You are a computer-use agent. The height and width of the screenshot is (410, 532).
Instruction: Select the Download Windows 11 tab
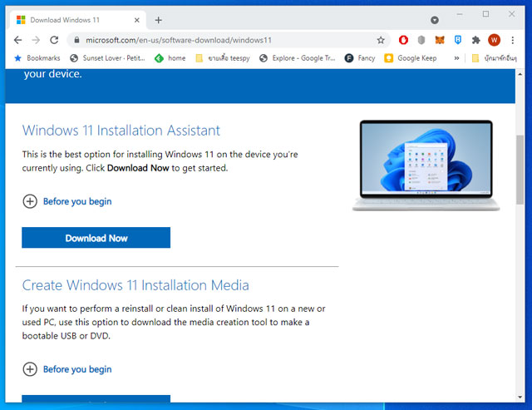tap(78, 20)
